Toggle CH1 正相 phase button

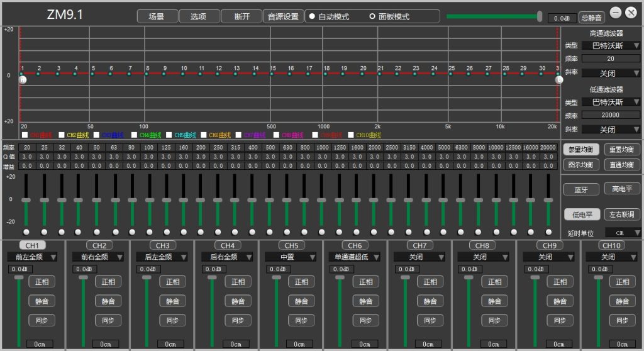pyautogui.click(x=42, y=282)
